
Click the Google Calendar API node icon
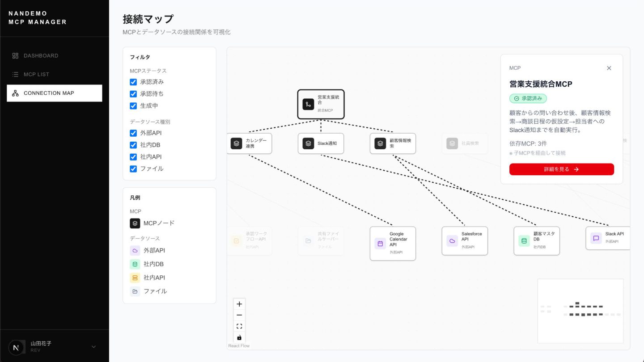click(x=380, y=244)
